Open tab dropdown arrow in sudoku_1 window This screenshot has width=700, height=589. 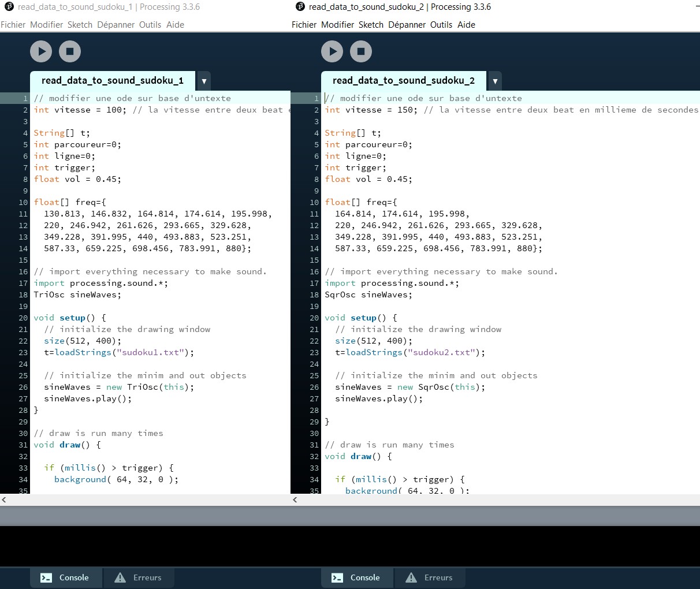pos(204,81)
